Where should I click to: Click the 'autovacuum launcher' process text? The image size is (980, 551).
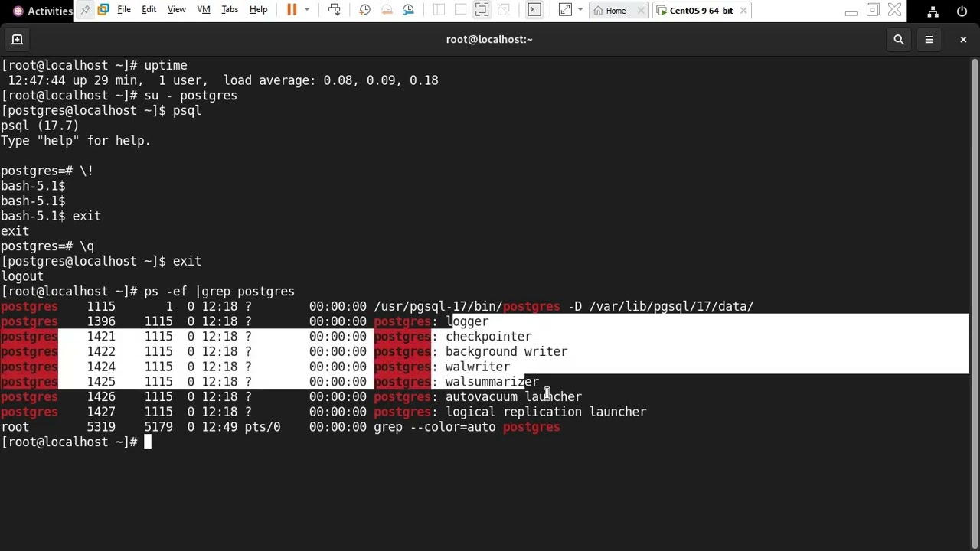[514, 397]
